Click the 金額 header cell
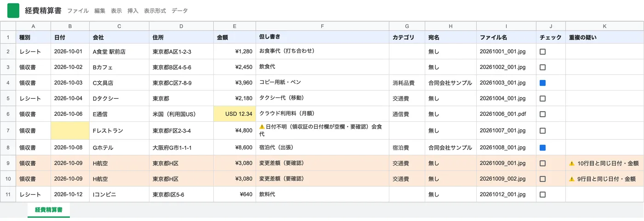The image size is (644, 221). (x=234, y=37)
